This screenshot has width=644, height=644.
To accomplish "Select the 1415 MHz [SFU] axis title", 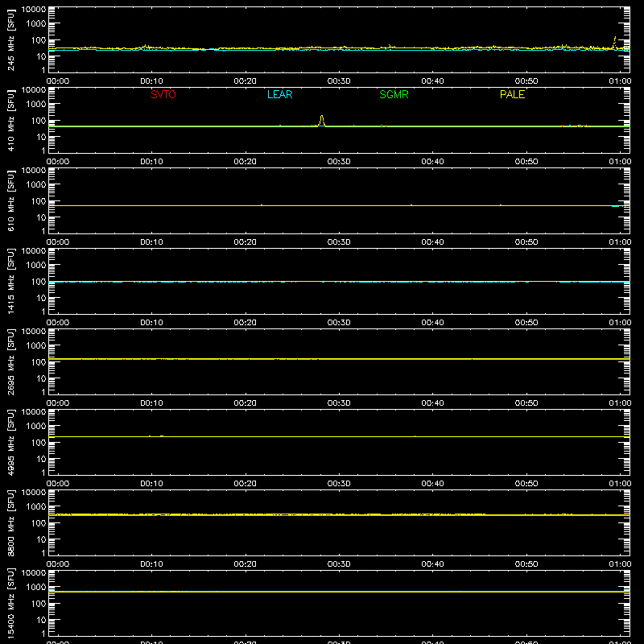I will (x=10, y=281).
